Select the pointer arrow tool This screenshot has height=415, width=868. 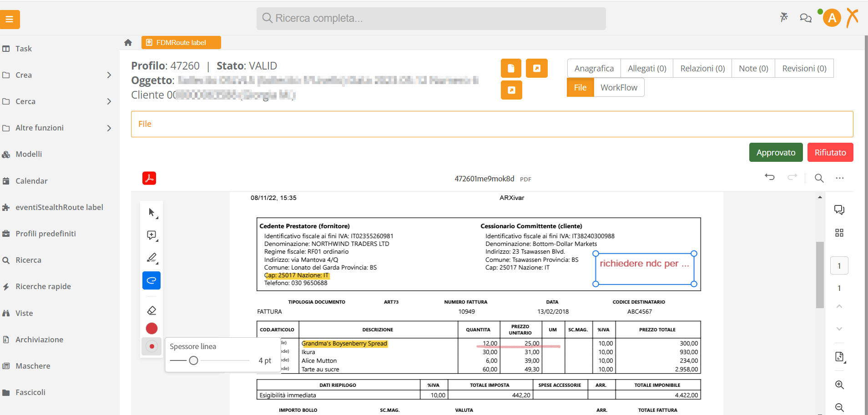[151, 212]
